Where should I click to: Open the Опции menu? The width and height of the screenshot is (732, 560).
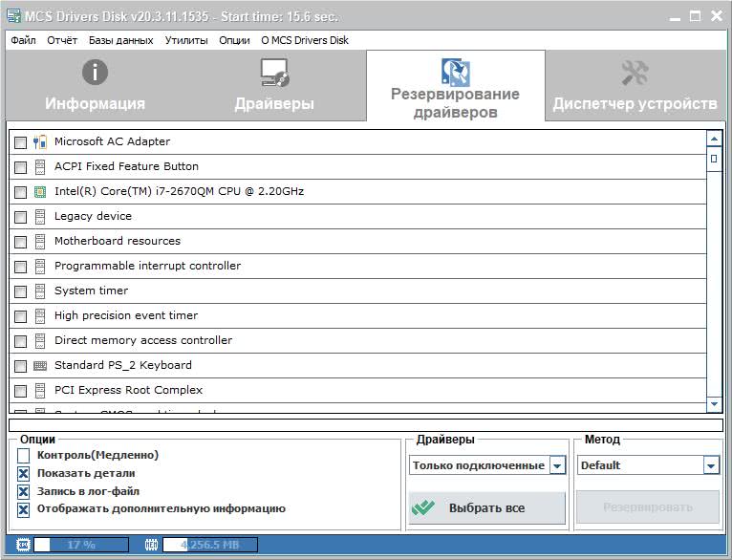pos(234,40)
